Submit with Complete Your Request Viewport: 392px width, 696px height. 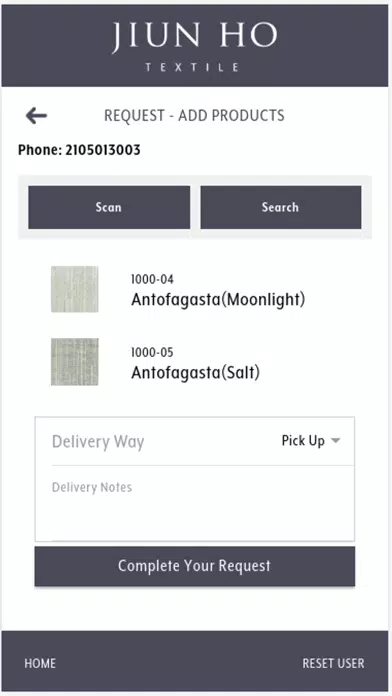[194, 566]
